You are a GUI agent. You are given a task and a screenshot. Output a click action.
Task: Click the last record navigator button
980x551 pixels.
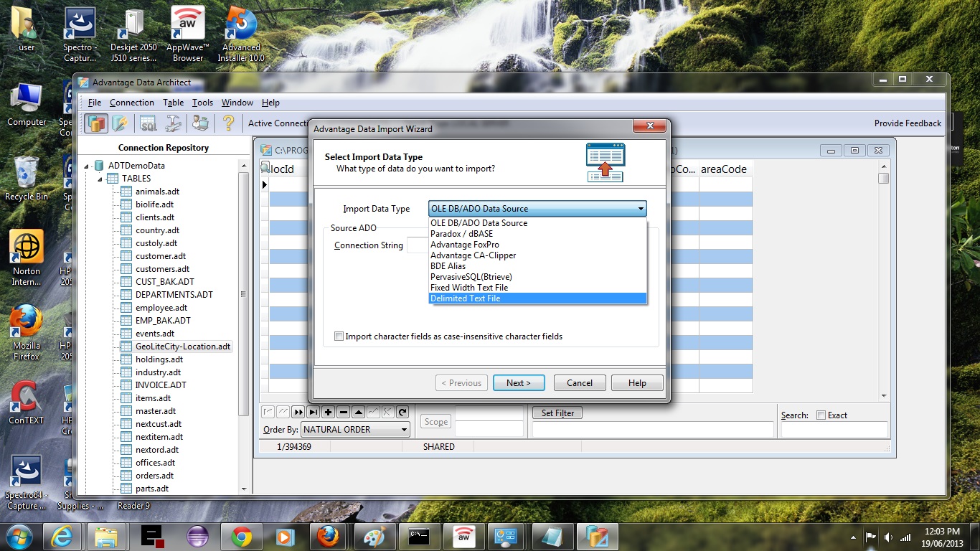[313, 412]
